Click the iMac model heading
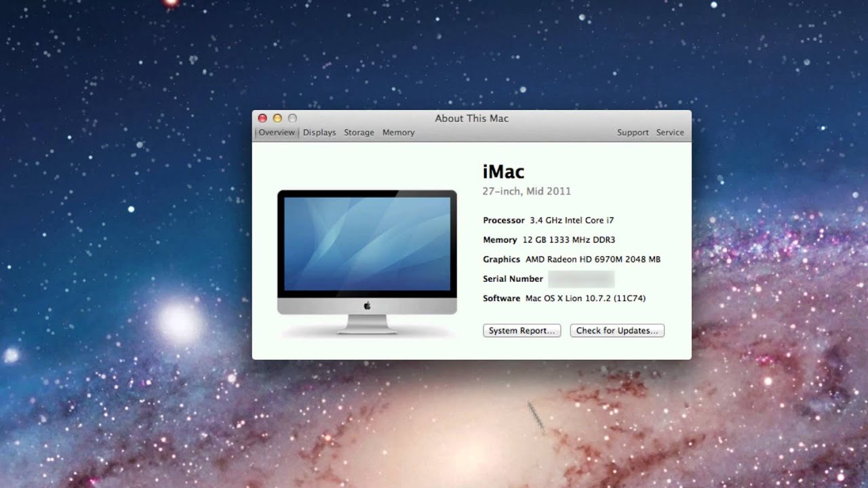Viewport: 868px width, 488px height. point(503,171)
